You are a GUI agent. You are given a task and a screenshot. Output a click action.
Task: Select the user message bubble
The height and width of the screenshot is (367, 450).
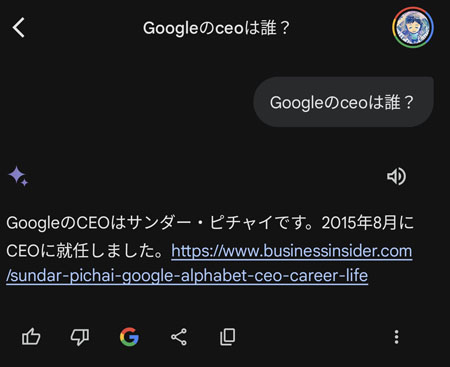(344, 102)
